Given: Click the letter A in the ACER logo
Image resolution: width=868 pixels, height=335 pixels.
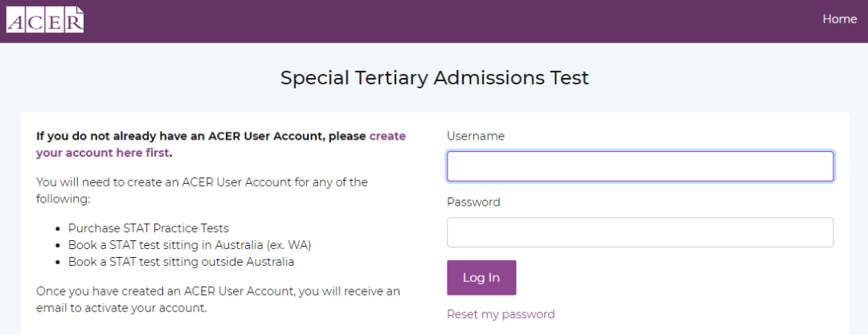Looking at the screenshot, I should 16,21.
